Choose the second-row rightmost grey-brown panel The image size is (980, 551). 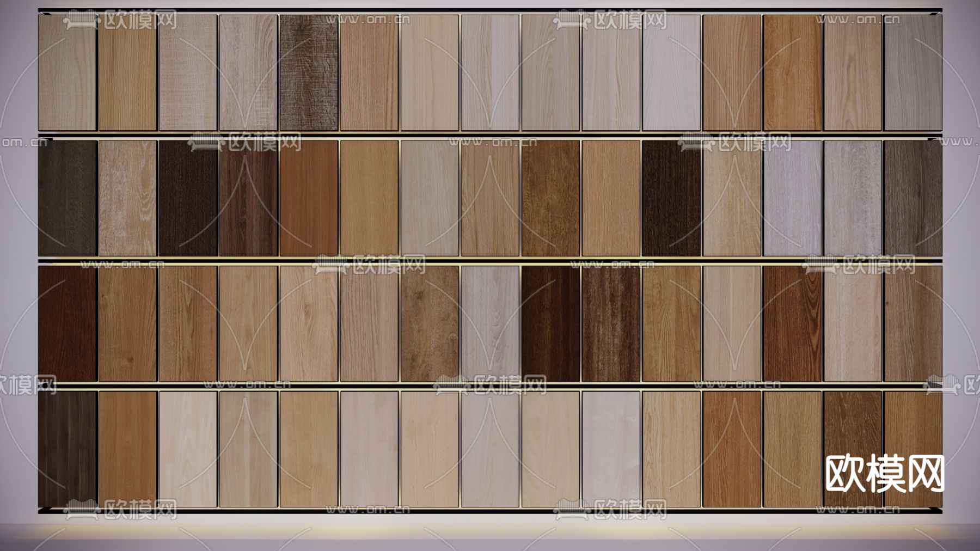[x=912, y=198]
